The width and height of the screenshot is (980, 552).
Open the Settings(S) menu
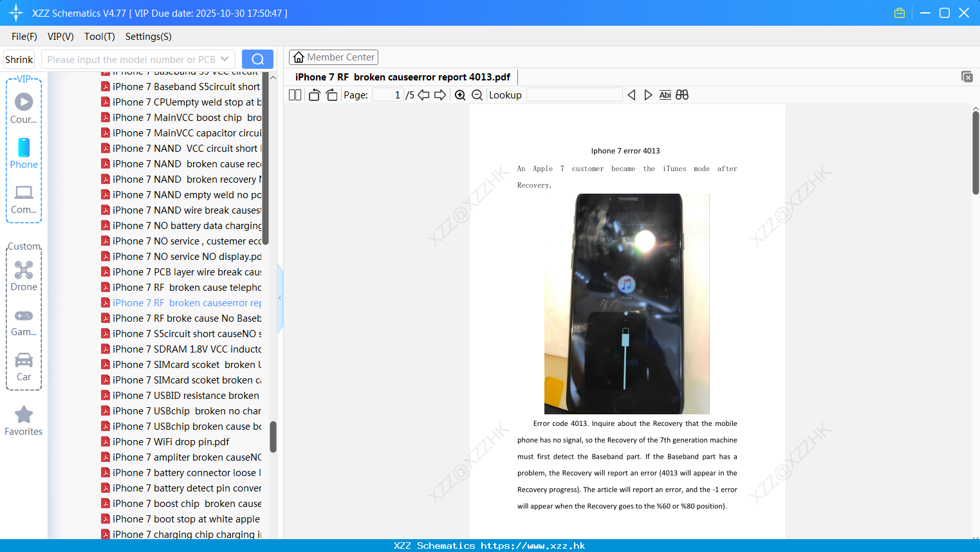[x=149, y=37]
